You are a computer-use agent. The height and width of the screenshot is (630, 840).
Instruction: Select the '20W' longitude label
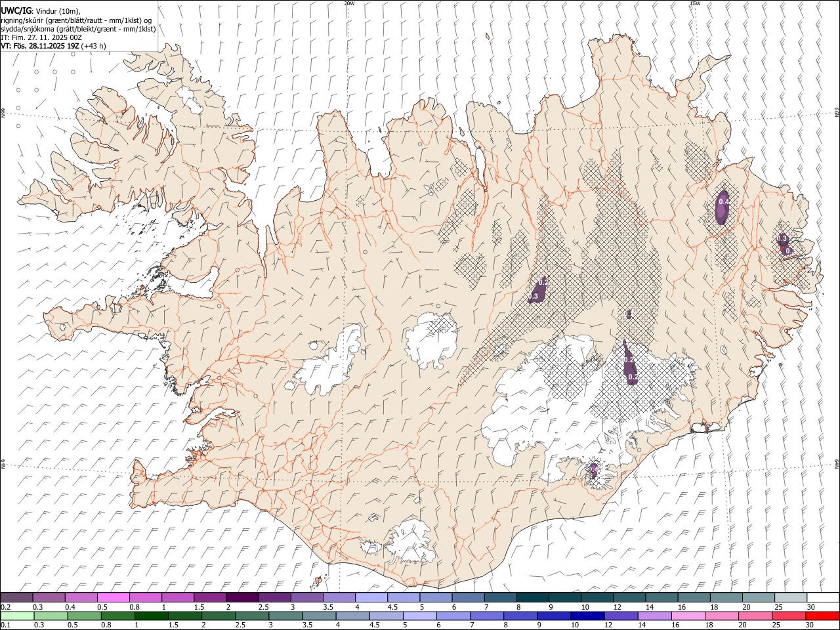coord(349,3)
